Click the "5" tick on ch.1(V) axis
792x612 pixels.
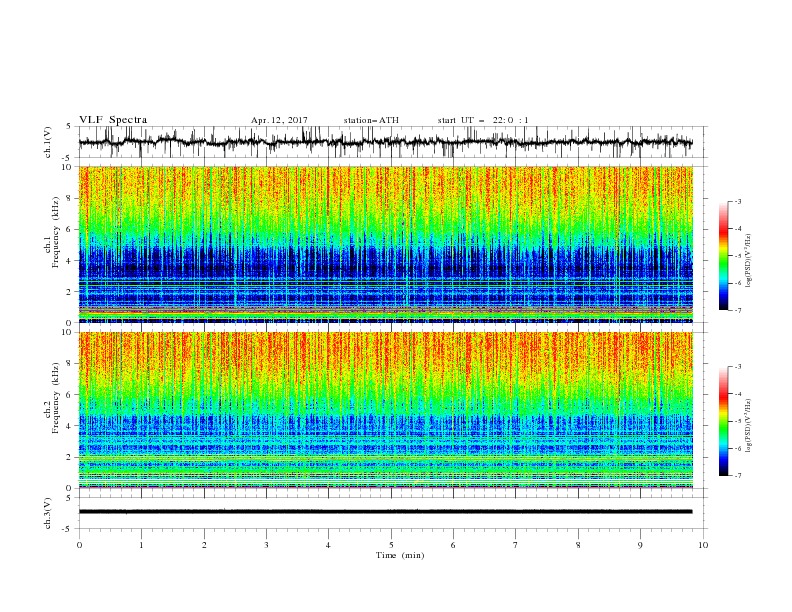click(69, 127)
